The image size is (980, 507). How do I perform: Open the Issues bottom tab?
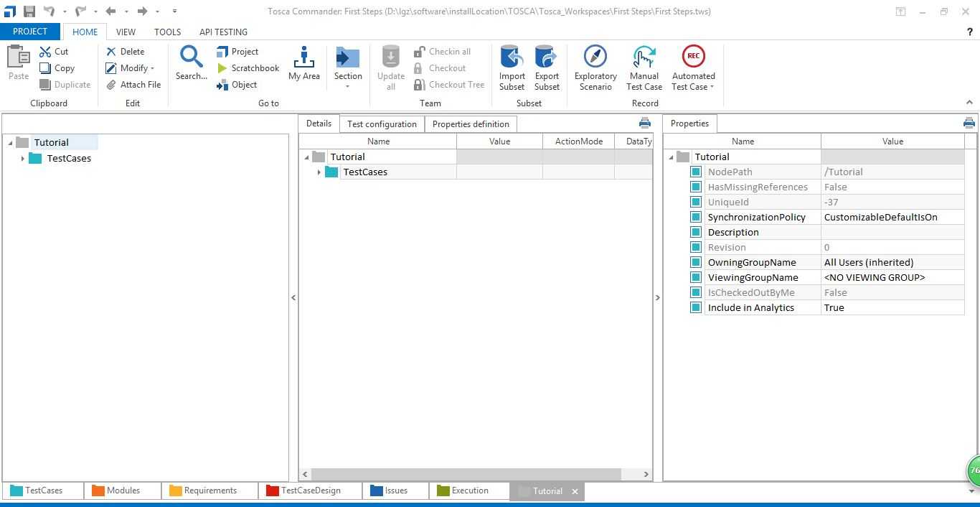point(396,490)
